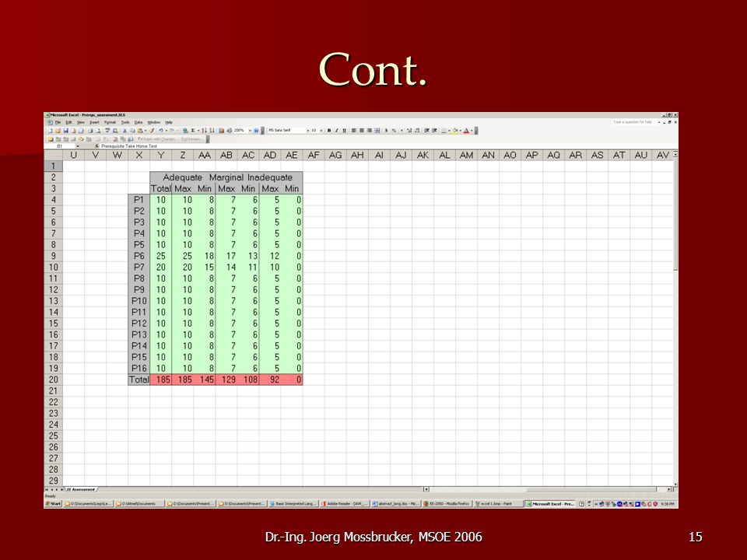Viewport: 747px width, 560px height.
Task: Click the Merge and Center icon
Action: point(377,131)
